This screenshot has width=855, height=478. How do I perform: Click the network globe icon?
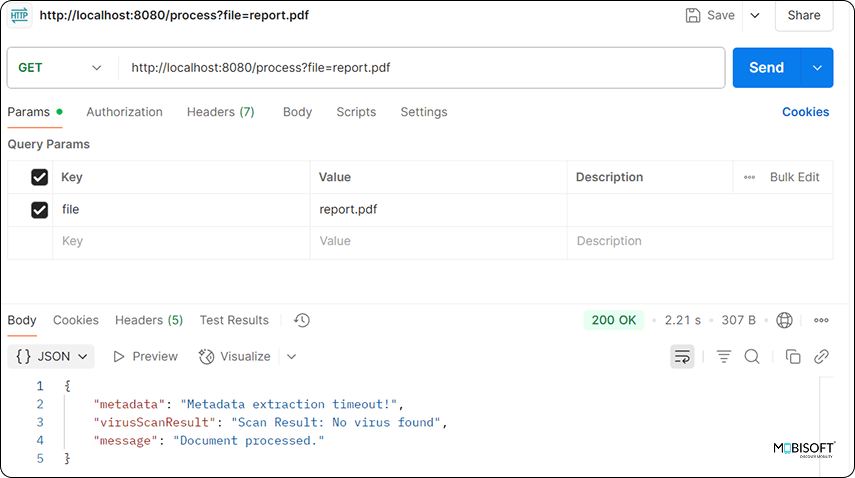784,320
